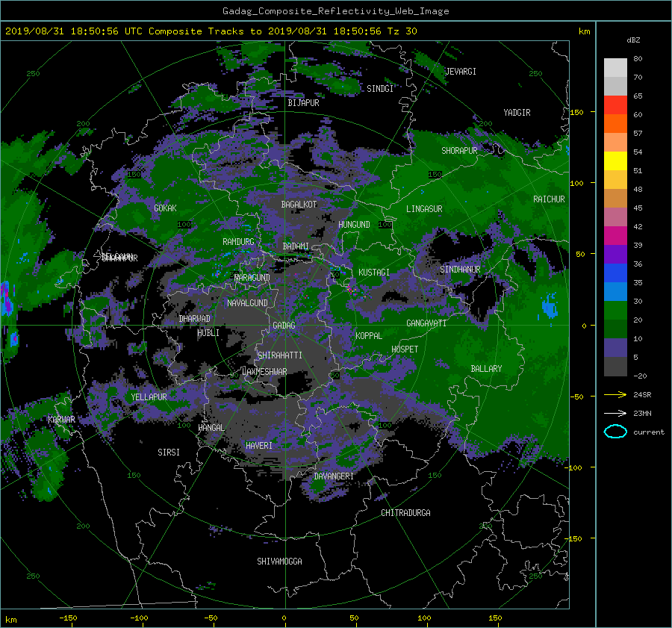Click the HAVERI city label
Image resolution: width=672 pixels, height=628 pixels.
pos(259,447)
